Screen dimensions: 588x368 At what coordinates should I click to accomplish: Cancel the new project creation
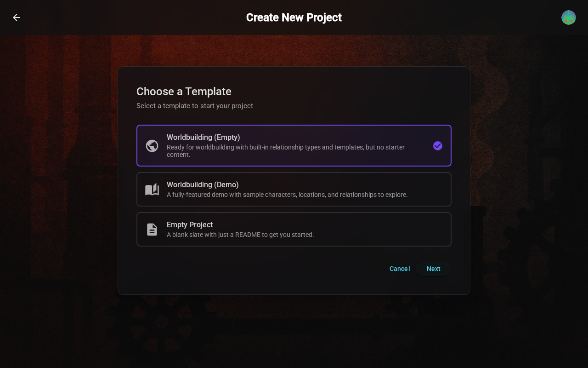point(399,269)
